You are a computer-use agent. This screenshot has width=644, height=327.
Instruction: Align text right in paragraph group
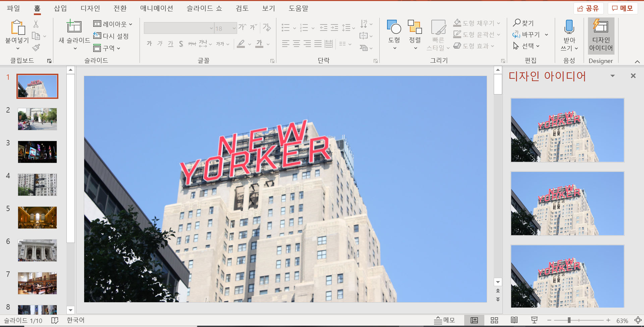pos(307,44)
